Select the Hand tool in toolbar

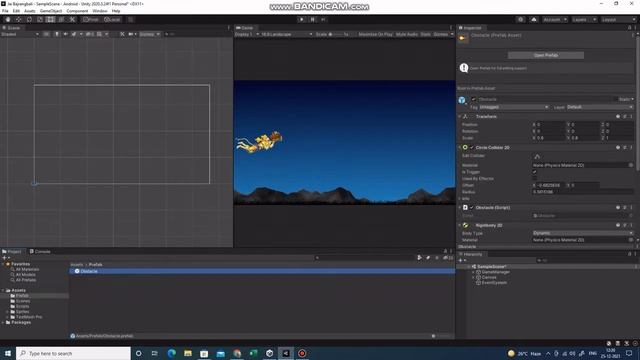click(8, 19)
